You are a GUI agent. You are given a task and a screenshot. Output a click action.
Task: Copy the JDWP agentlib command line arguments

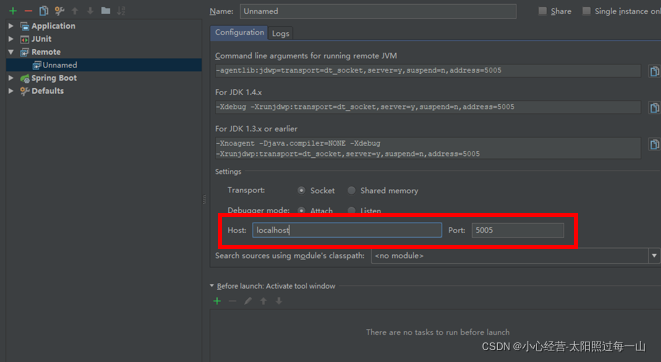[x=654, y=71]
